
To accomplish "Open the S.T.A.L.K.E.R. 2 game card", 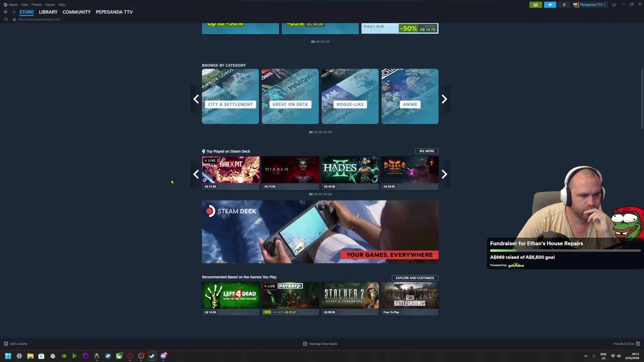I will (350, 299).
